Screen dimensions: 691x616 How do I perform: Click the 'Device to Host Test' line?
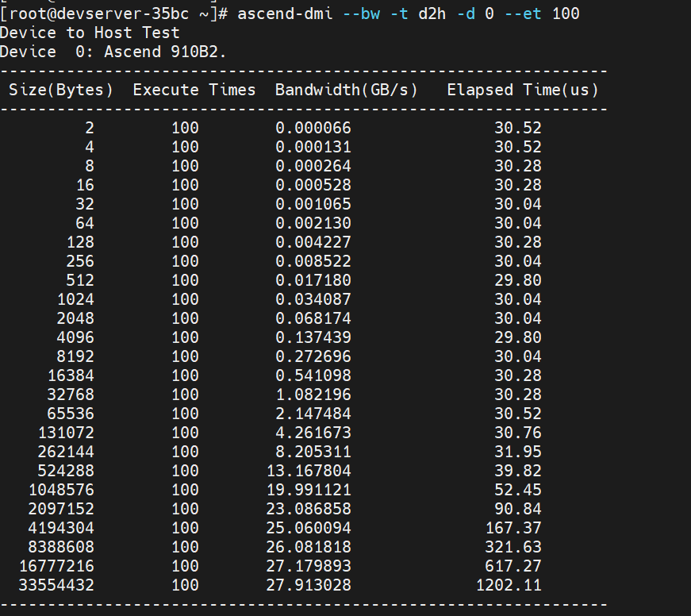pos(90,33)
